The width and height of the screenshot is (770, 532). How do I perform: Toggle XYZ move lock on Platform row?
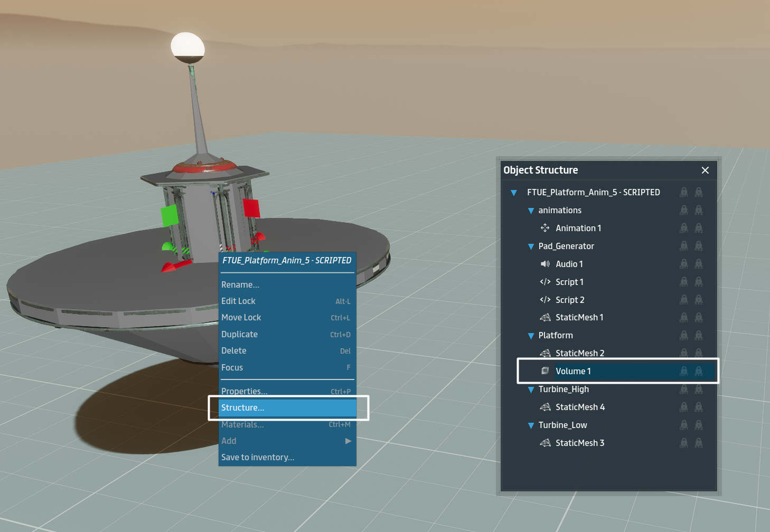(699, 335)
